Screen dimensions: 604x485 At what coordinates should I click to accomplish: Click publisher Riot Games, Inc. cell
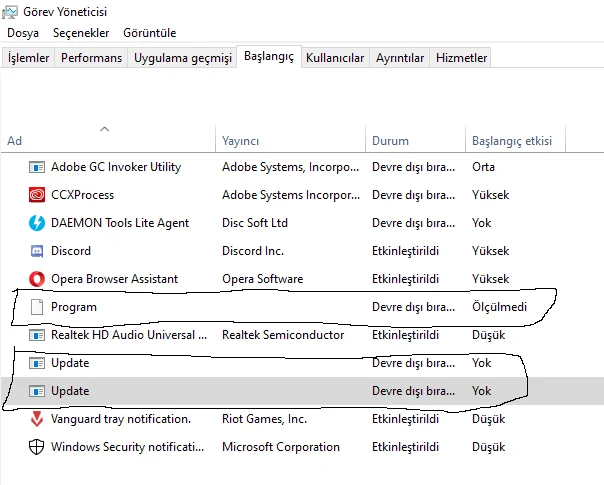click(x=264, y=419)
